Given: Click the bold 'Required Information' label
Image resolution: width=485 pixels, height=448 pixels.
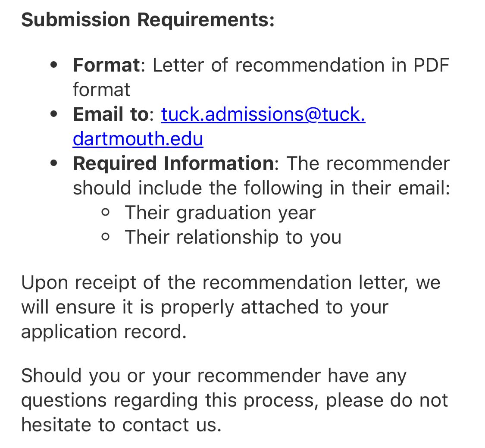Looking at the screenshot, I should (173, 163).
